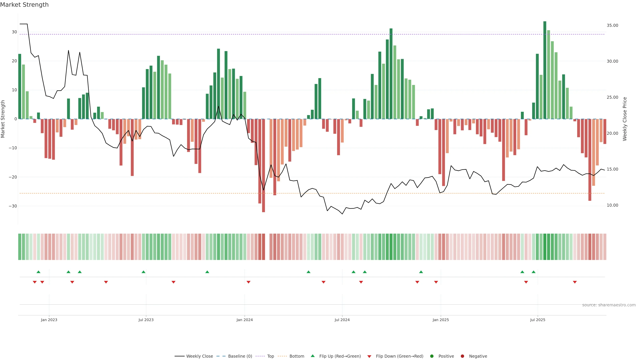Click the Jul 2024 x-axis label
Viewport: 644px width, 362px height.
(342, 320)
